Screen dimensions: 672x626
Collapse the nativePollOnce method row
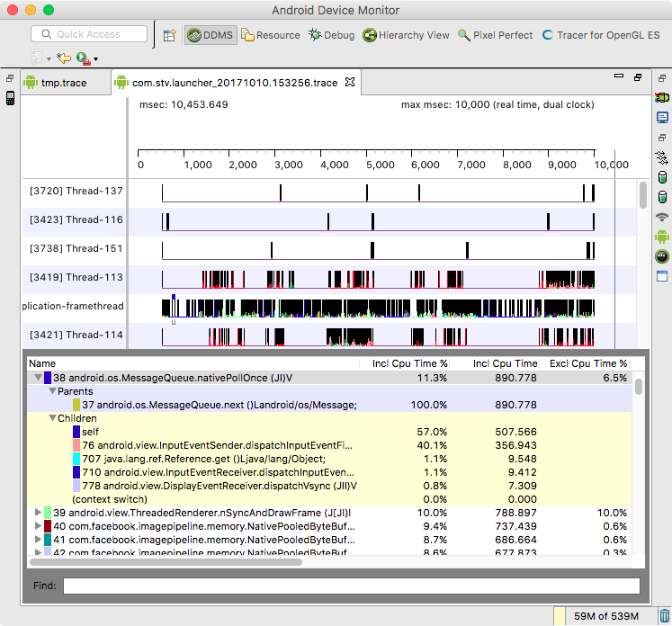point(38,378)
